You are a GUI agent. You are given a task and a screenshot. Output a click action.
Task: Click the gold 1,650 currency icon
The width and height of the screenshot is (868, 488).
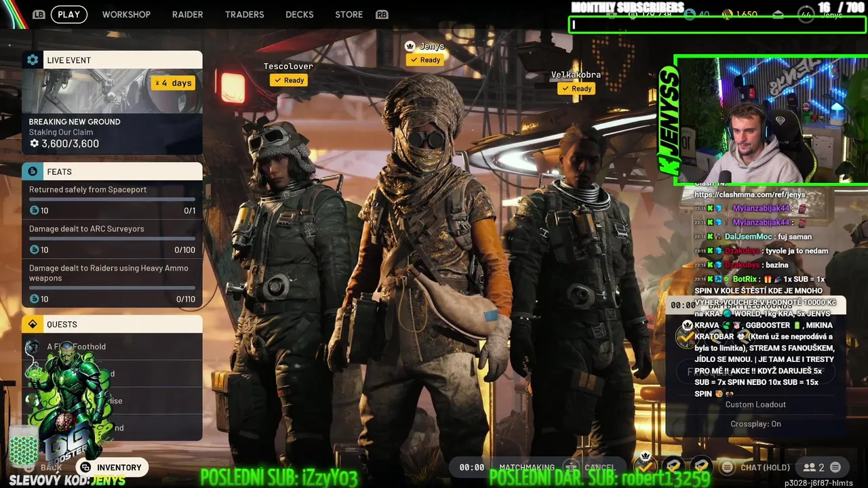click(x=726, y=14)
